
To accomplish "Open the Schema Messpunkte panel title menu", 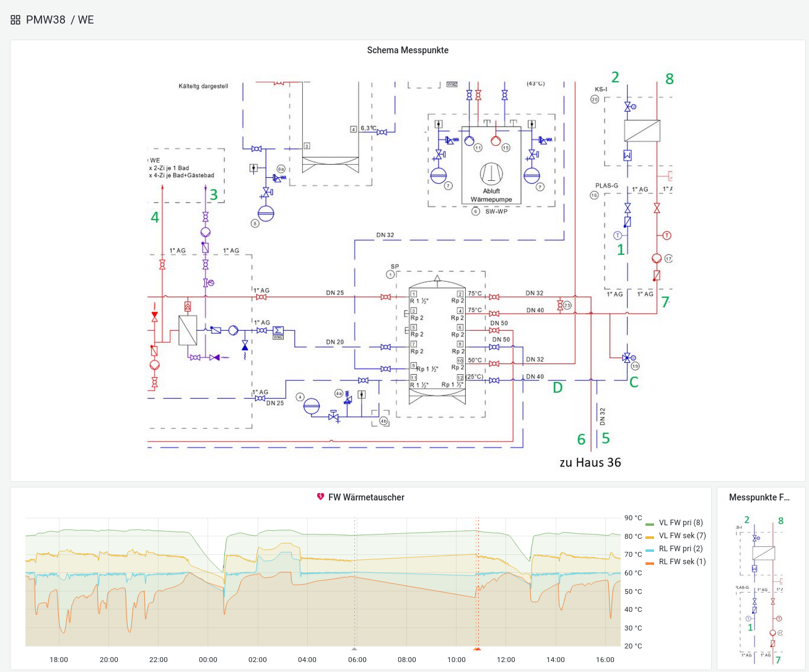I will click(408, 50).
